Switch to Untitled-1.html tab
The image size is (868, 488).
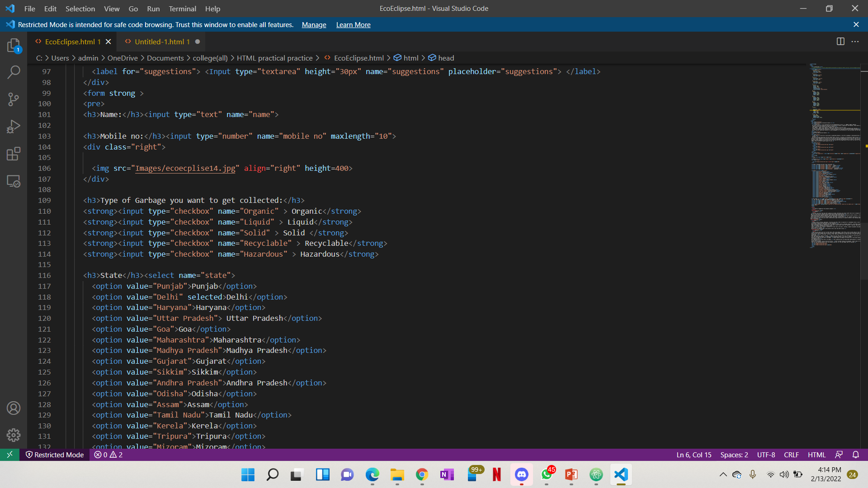(159, 42)
